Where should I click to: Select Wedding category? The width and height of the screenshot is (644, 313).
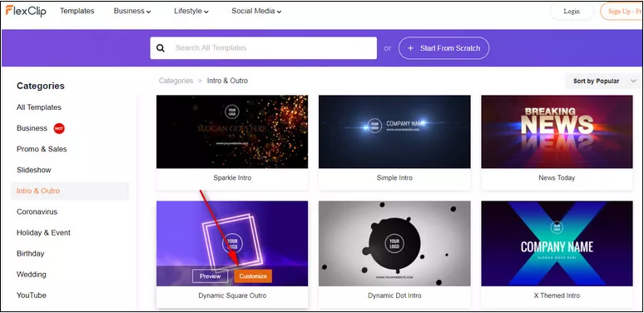32,275
